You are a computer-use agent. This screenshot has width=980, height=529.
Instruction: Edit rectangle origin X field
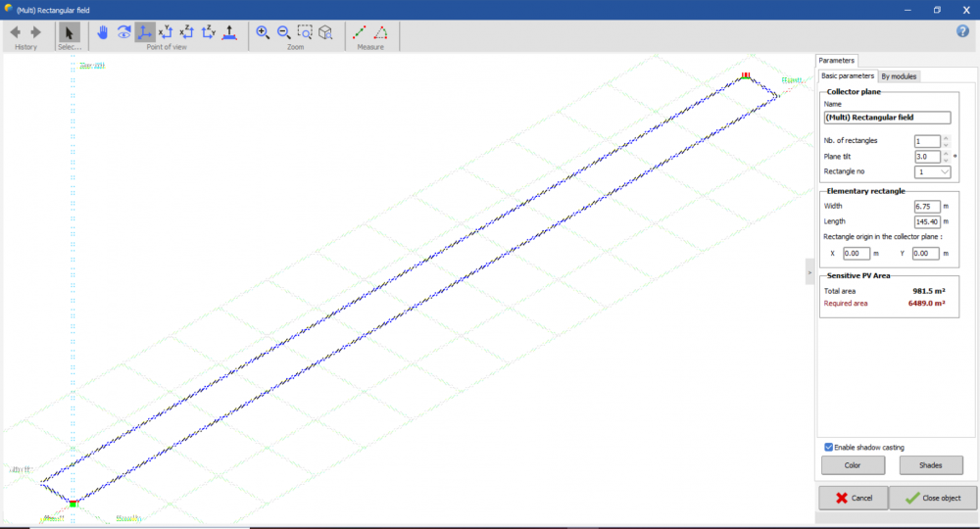(857, 253)
